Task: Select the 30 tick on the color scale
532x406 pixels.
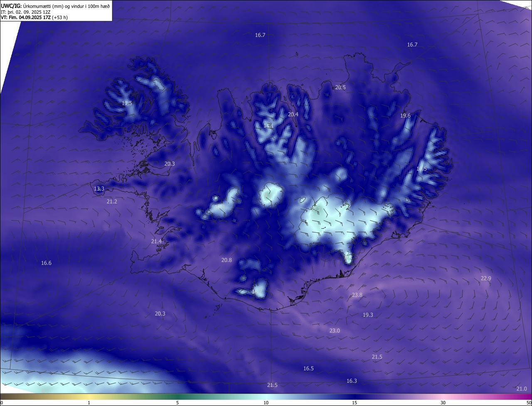Action: pyautogui.click(x=443, y=403)
